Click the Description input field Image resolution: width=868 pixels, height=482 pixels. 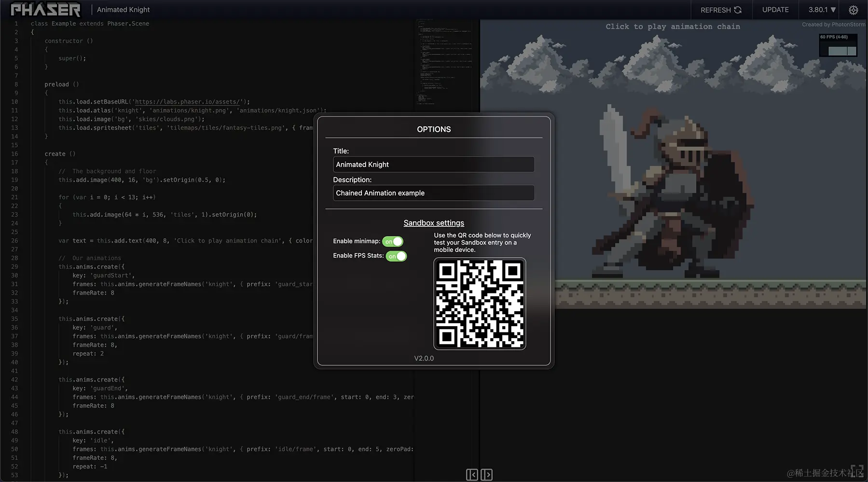coord(433,193)
